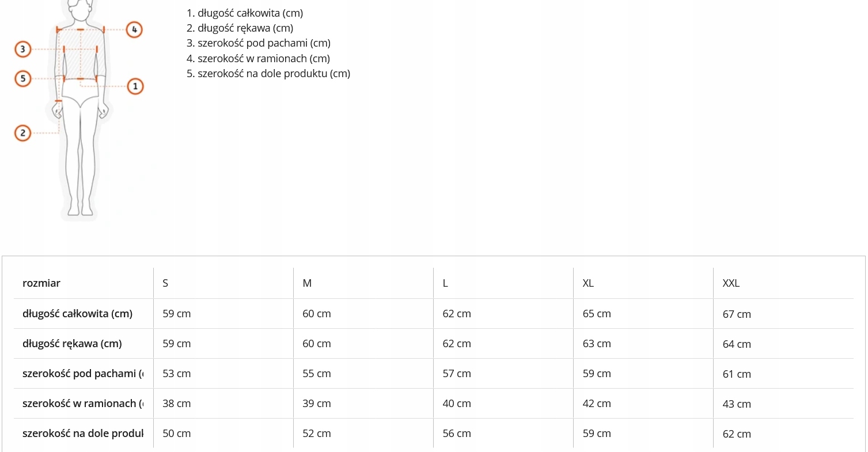Click the circled number 2 marker on diagram
868x452 pixels.
(x=22, y=134)
